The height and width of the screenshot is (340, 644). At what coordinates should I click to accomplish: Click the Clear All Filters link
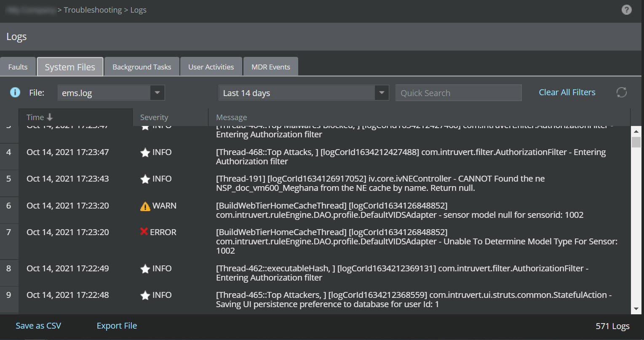(567, 92)
